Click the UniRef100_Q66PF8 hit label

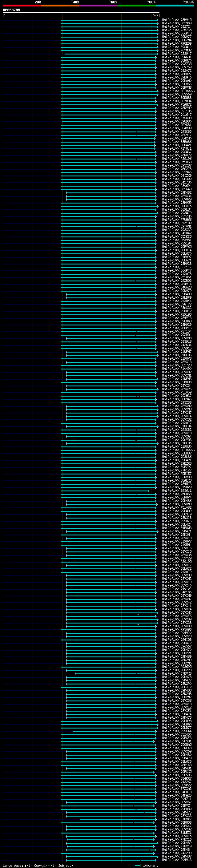[x=177, y=33]
